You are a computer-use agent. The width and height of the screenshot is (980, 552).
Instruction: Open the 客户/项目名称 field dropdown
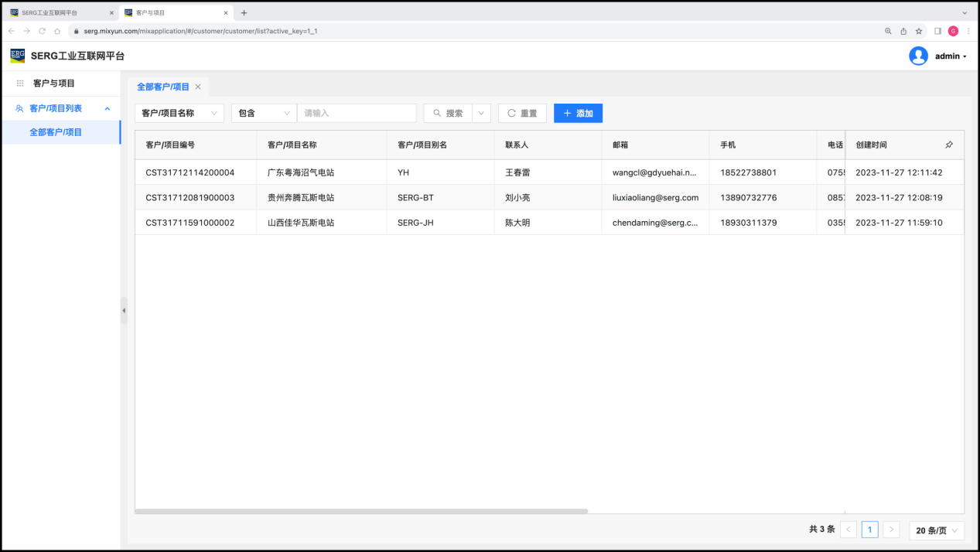point(179,113)
